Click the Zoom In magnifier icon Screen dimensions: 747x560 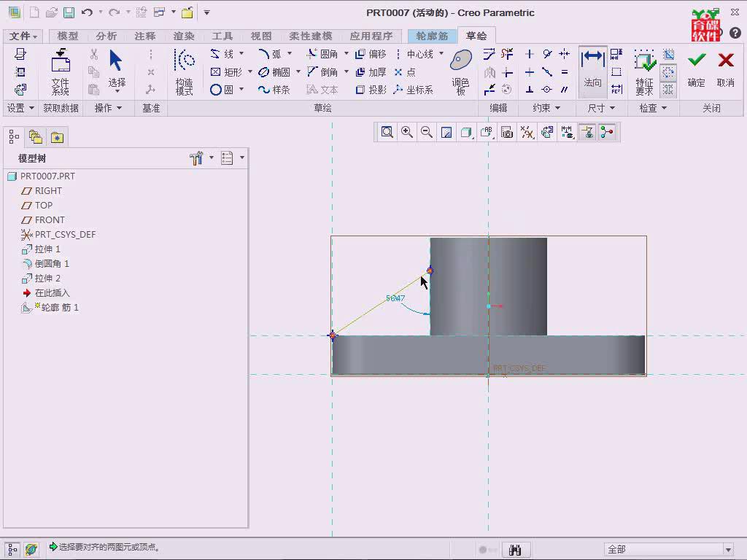[407, 132]
